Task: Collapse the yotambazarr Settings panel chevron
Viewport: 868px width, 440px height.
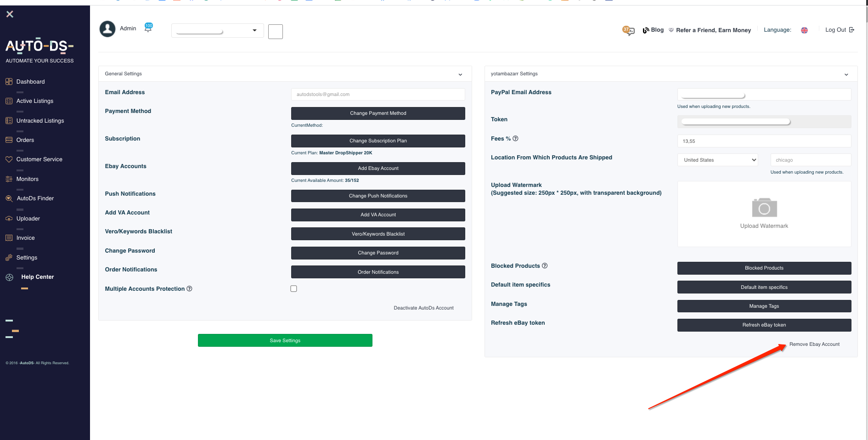Action: click(x=846, y=74)
